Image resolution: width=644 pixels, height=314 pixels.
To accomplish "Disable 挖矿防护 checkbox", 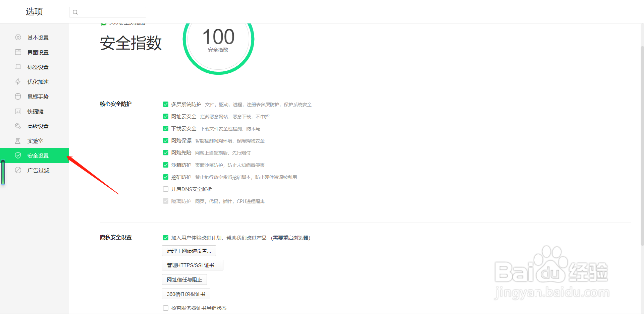I will point(166,177).
